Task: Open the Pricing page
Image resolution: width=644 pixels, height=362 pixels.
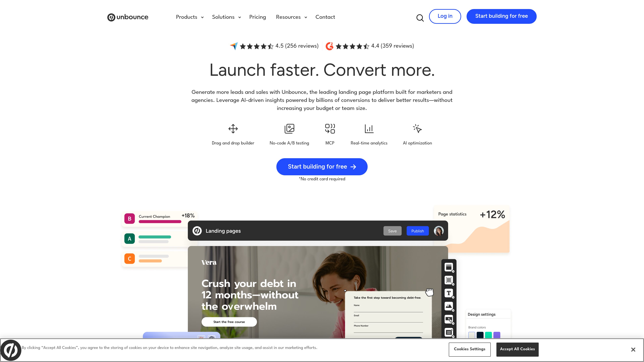Action: 257,17
